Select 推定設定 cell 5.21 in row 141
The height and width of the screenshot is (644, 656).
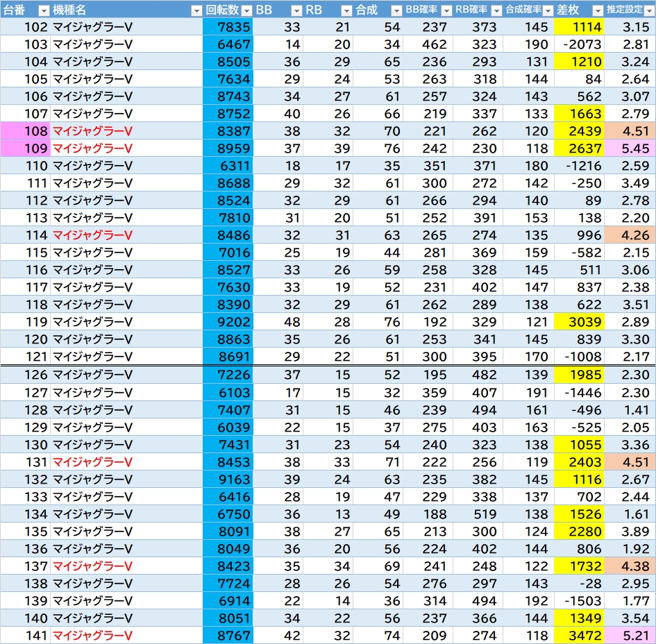(x=630, y=635)
